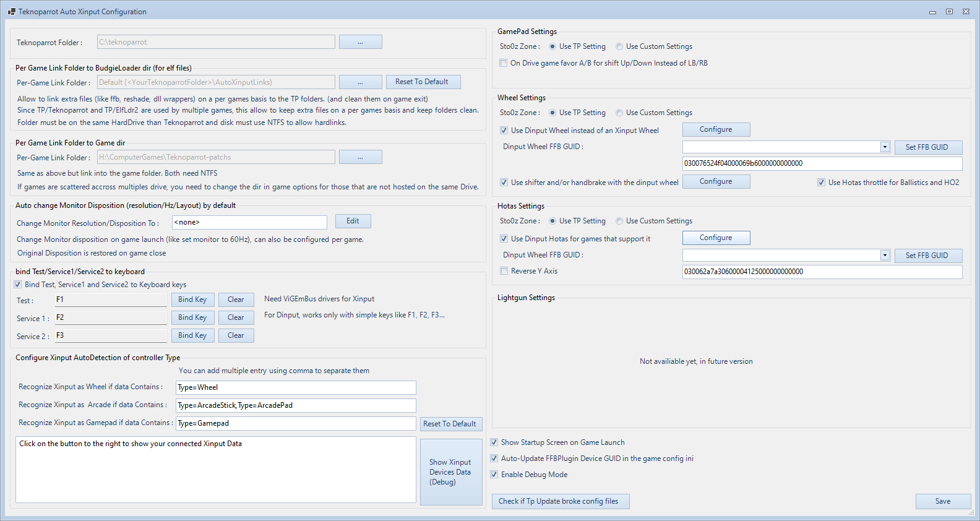
Task: Select GamePad Use Custom Settings radio
Action: click(x=619, y=46)
